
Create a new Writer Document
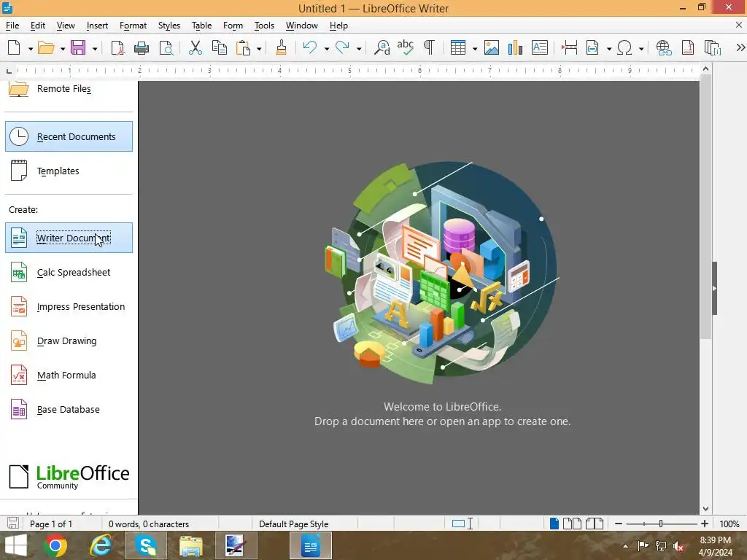(69, 238)
